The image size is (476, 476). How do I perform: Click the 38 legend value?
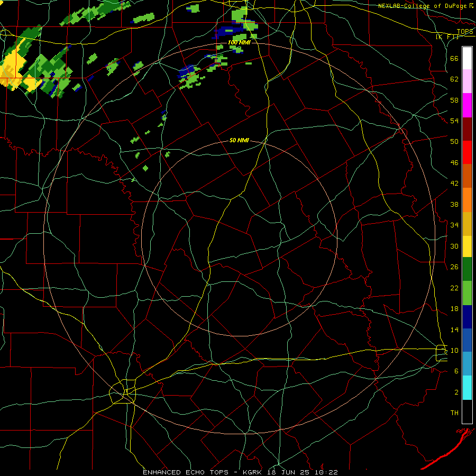[454, 204]
